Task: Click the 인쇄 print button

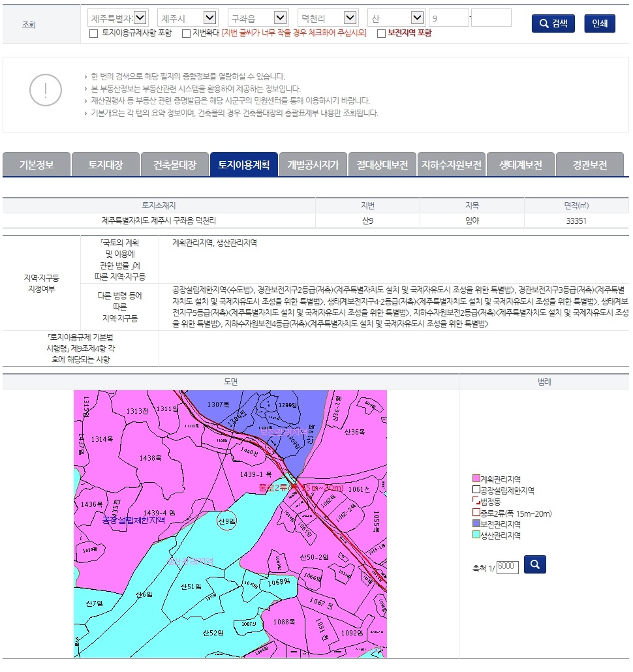Action: (599, 23)
